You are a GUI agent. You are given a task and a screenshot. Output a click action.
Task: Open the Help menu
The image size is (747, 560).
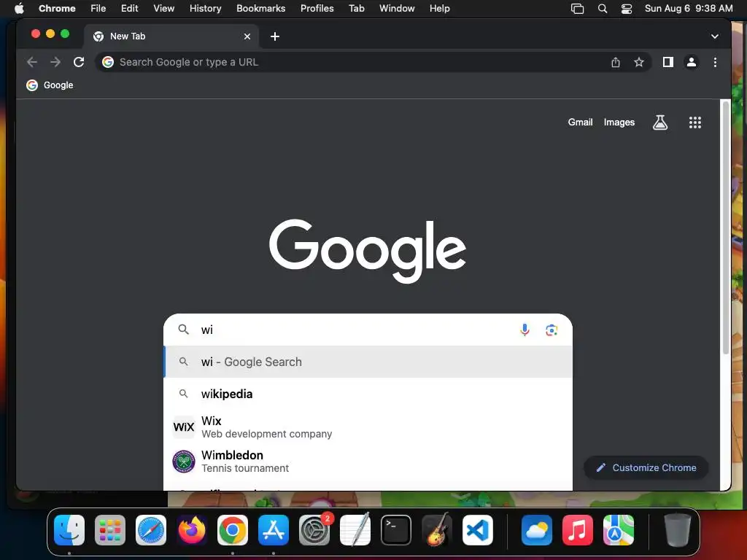[439, 9]
